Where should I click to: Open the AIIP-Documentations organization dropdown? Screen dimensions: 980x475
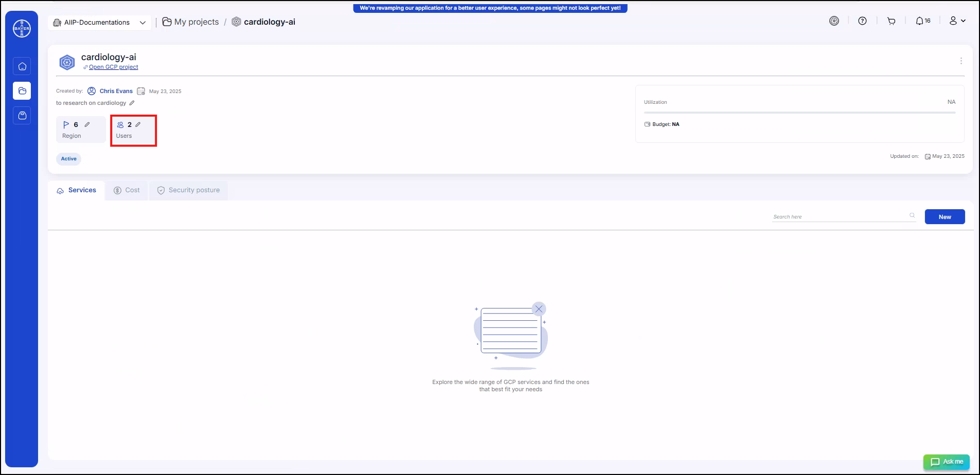(x=100, y=23)
